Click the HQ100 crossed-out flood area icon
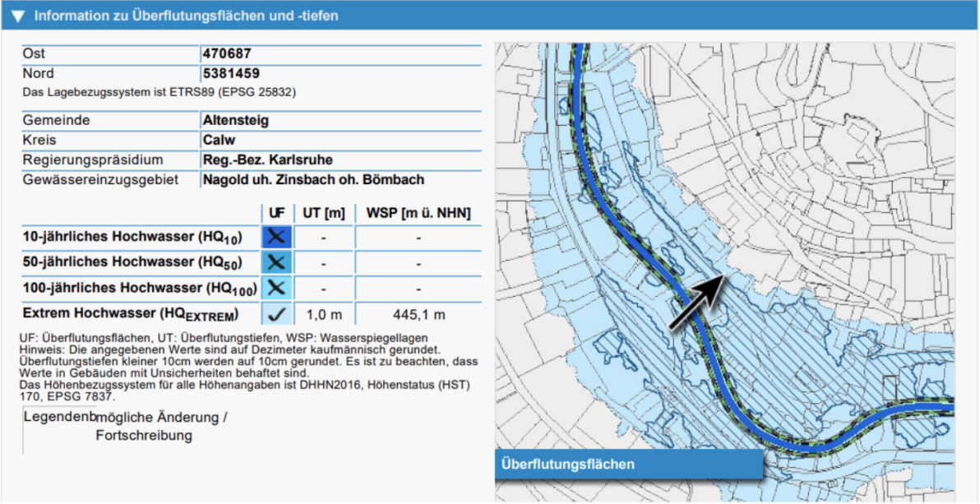980x504 pixels. 277,288
